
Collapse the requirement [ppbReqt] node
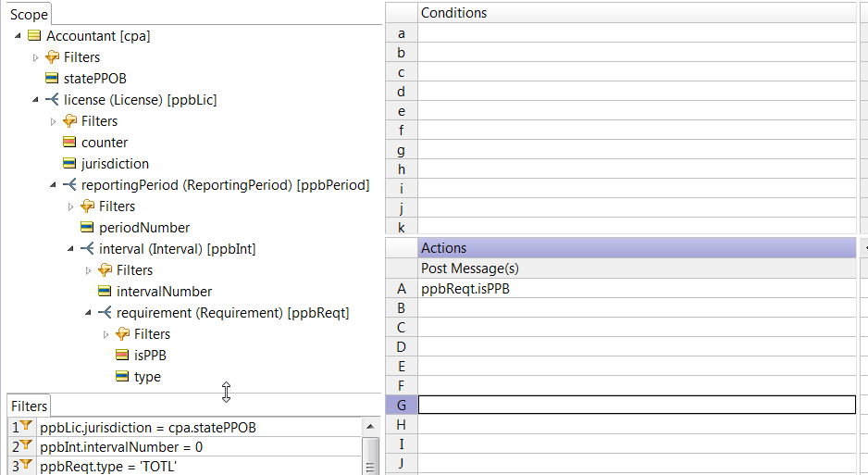(x=89, y=313)
